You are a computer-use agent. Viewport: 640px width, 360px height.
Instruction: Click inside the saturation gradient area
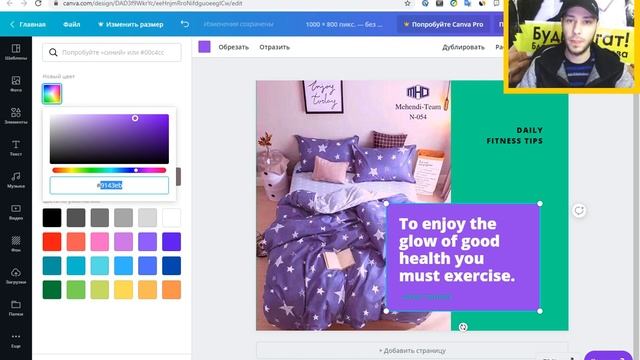109,139
